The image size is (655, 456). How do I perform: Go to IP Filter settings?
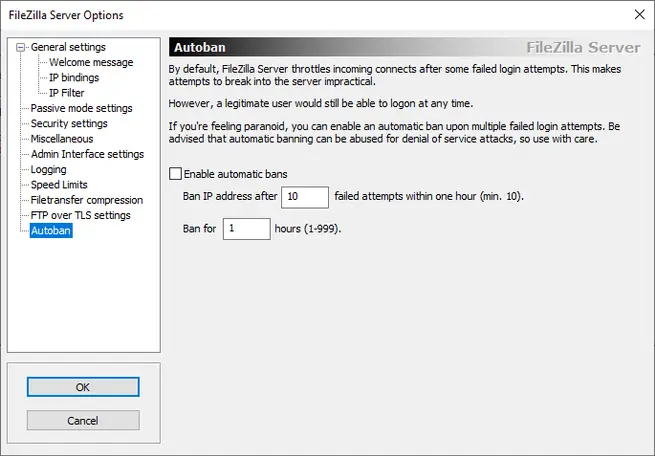[x=67, y=93]
